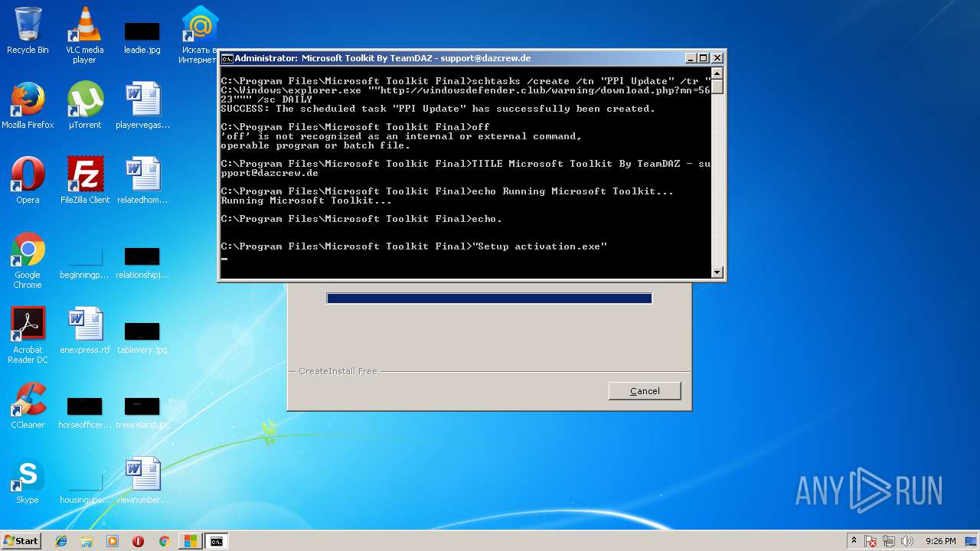Open the network status tray icon
Image resolution: width=980 pixels, height=551 pixels.
[x=890, y=541]
